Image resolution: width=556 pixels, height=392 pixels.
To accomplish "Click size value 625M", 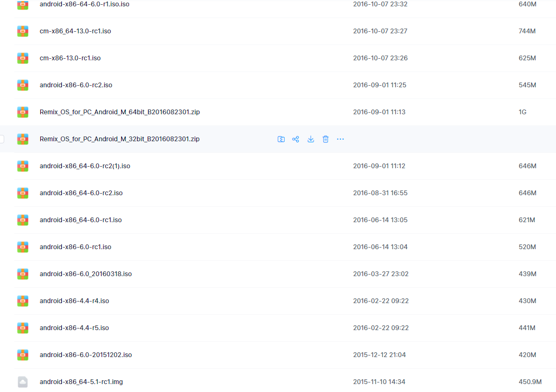I will 527,58.
